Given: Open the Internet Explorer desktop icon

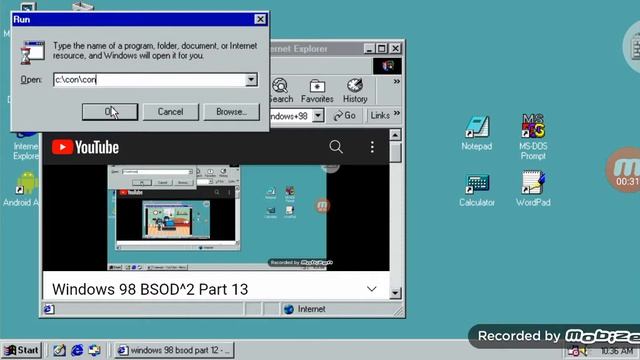Looking at the screenshot, I should click(25, 145).
